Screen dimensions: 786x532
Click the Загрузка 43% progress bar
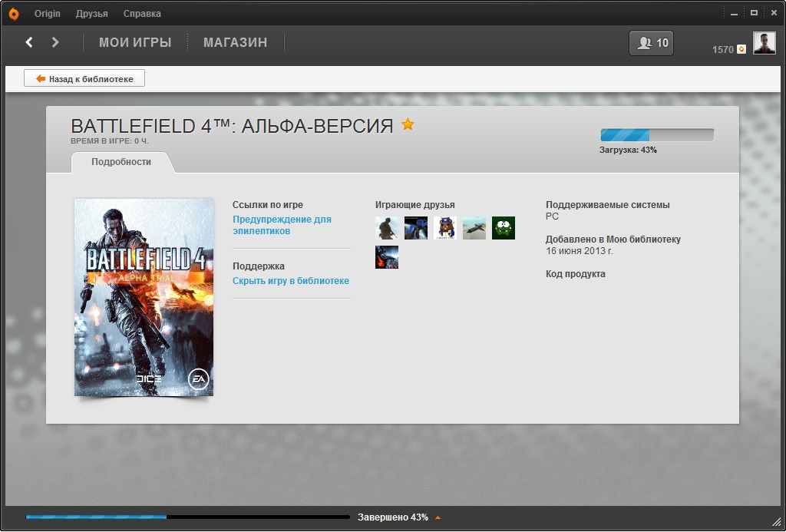pyautogui.click(x=657, y=135)
